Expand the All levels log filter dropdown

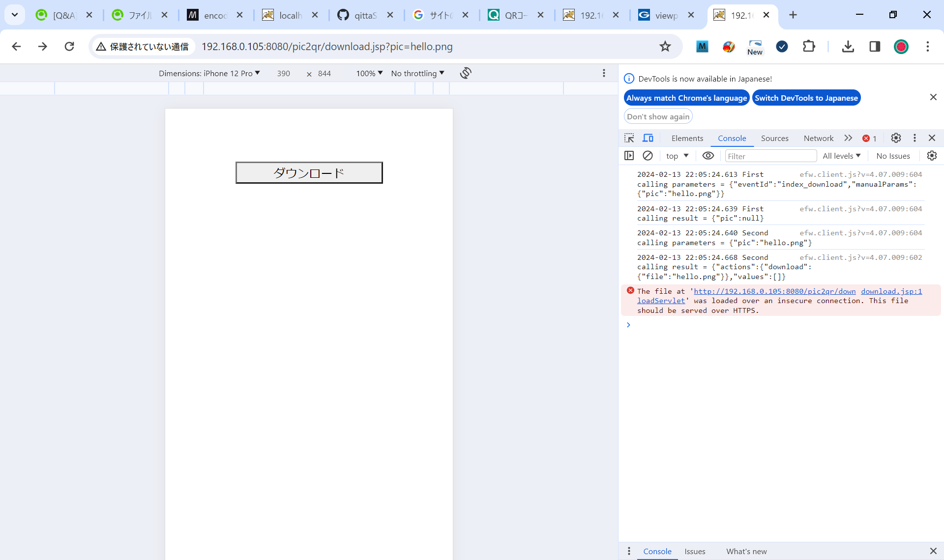click(x=841, y=156)
